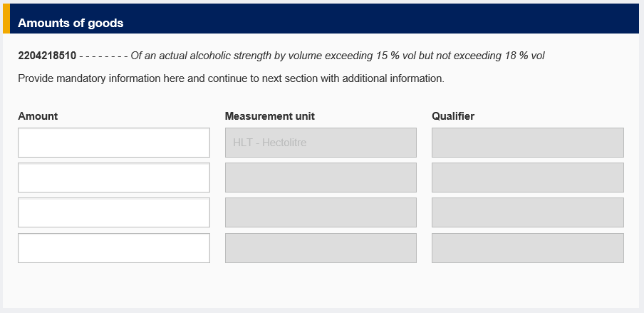Click the second row Qualifier field

pos(528,178)
